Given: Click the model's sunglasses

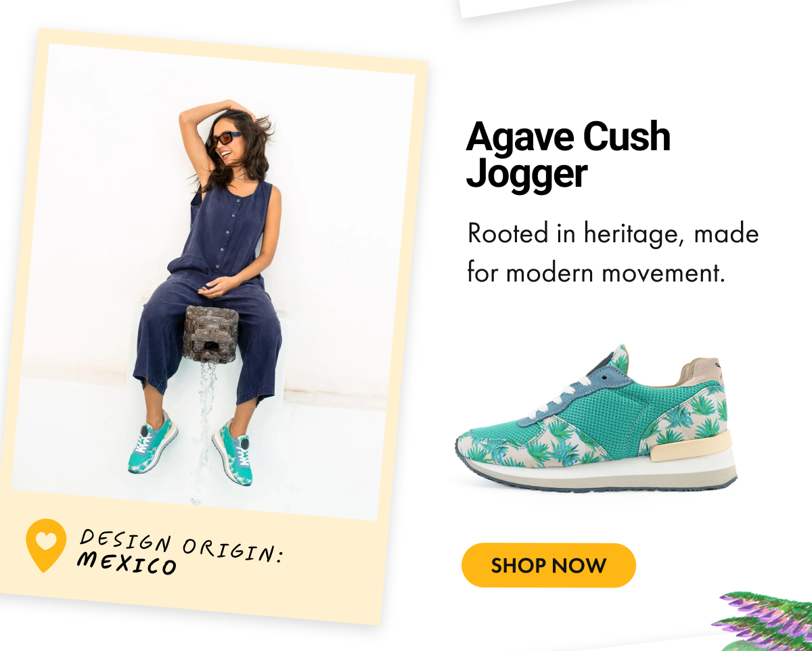Looking at the screenshot, I should tap(225, 140).
